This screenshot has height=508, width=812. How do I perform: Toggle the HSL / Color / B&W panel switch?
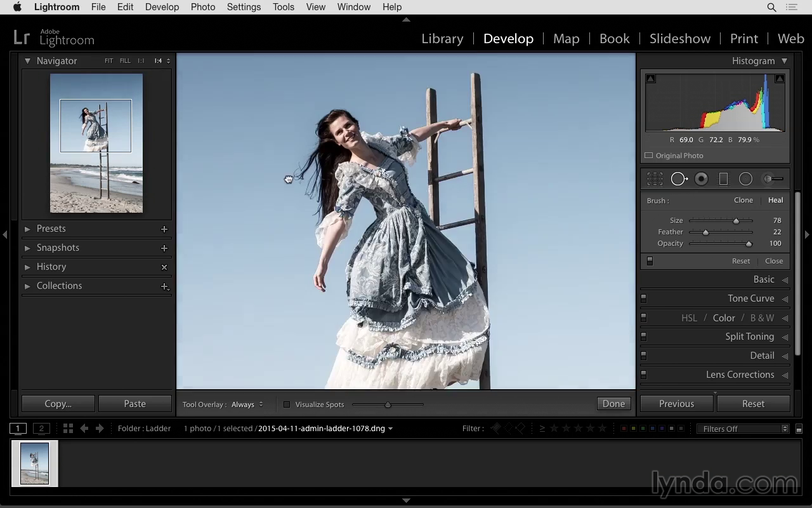[643, 317]
